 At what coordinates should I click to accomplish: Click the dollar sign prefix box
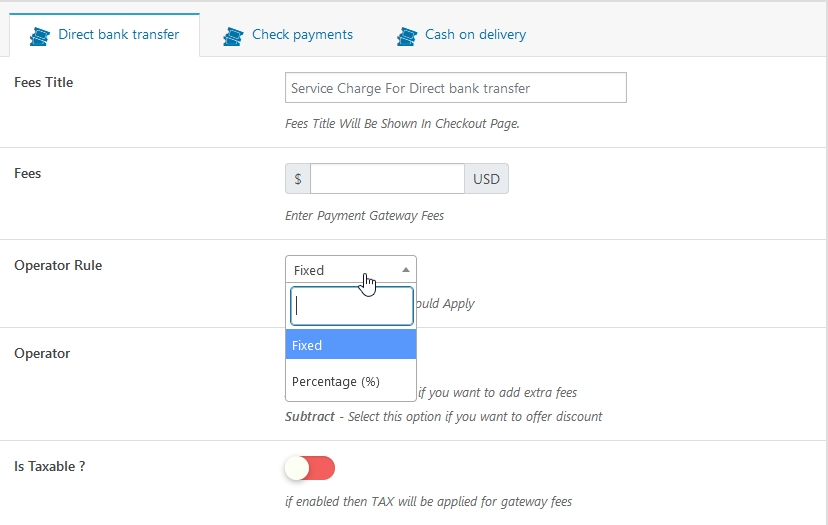298,179
